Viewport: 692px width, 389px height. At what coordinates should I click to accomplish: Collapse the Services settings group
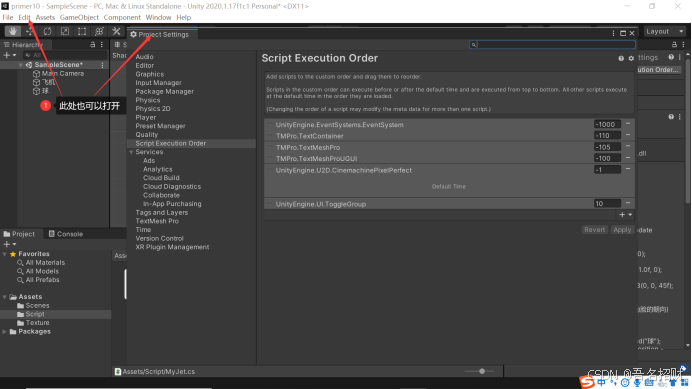(x=131, y=152)
